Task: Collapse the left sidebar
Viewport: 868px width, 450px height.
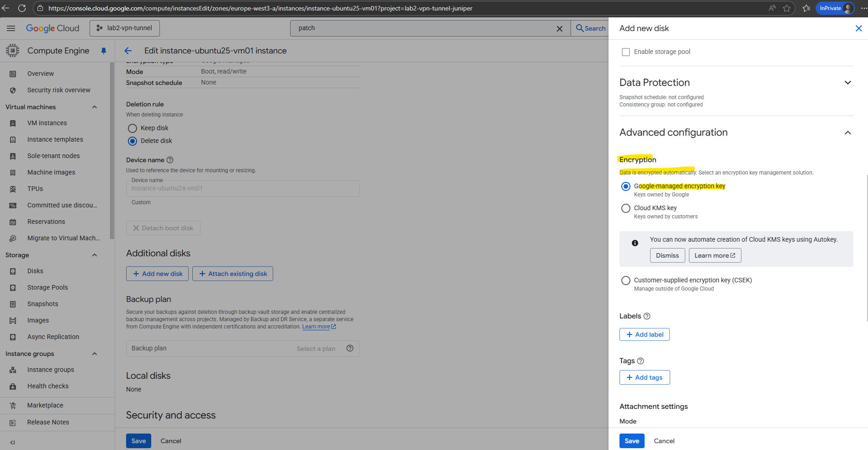Action: pos(12,442)
